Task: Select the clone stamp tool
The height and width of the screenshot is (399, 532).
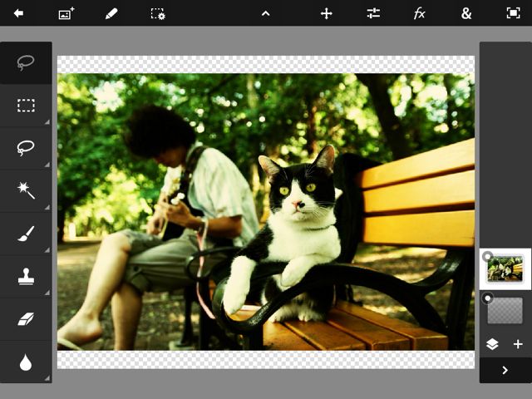Action: coord(26,277)
